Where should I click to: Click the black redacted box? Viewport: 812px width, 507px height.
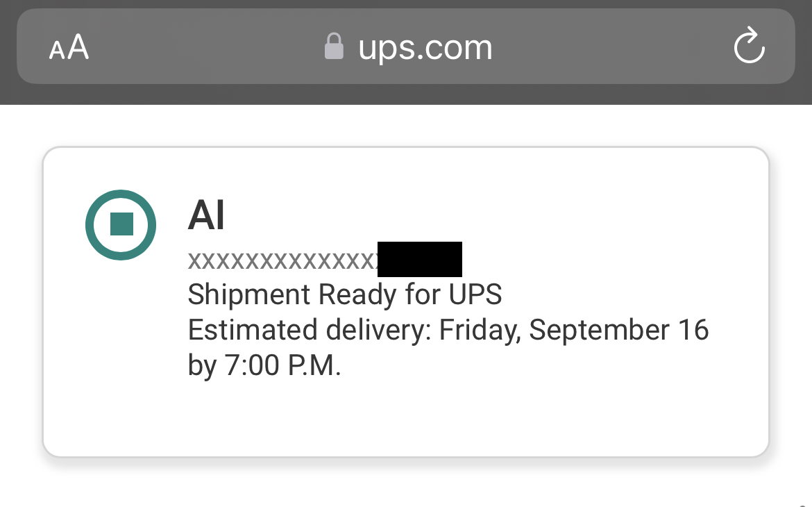tap(420, 259)
